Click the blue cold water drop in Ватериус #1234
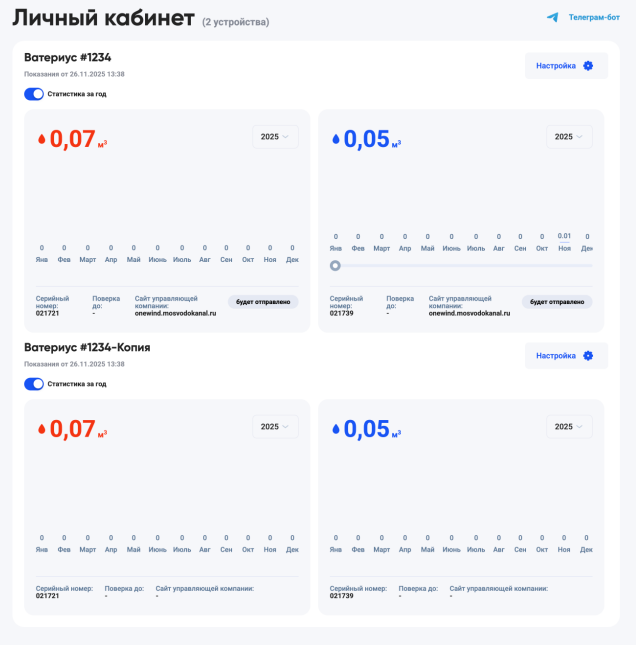The height and width of the screenshot is (645, 636). 335,139
